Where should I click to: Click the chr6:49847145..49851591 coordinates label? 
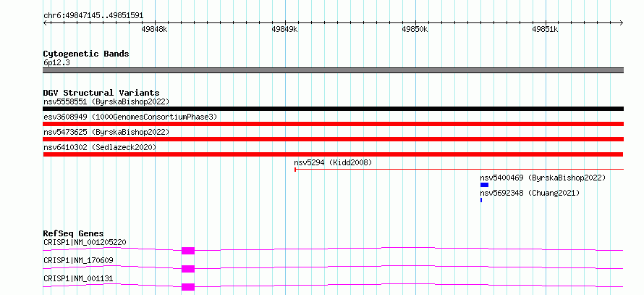coord(93,16)
